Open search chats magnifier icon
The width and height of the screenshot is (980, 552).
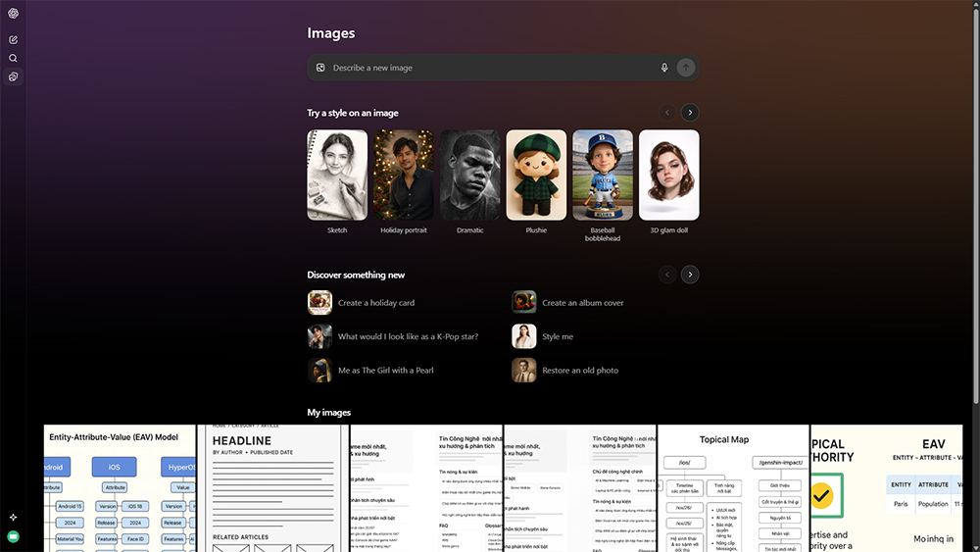13,58
